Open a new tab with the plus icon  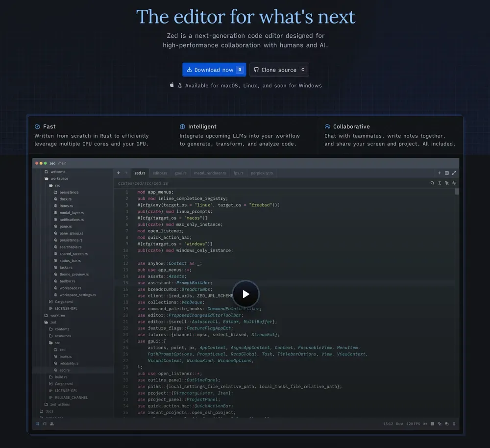(x=440, y=173)
